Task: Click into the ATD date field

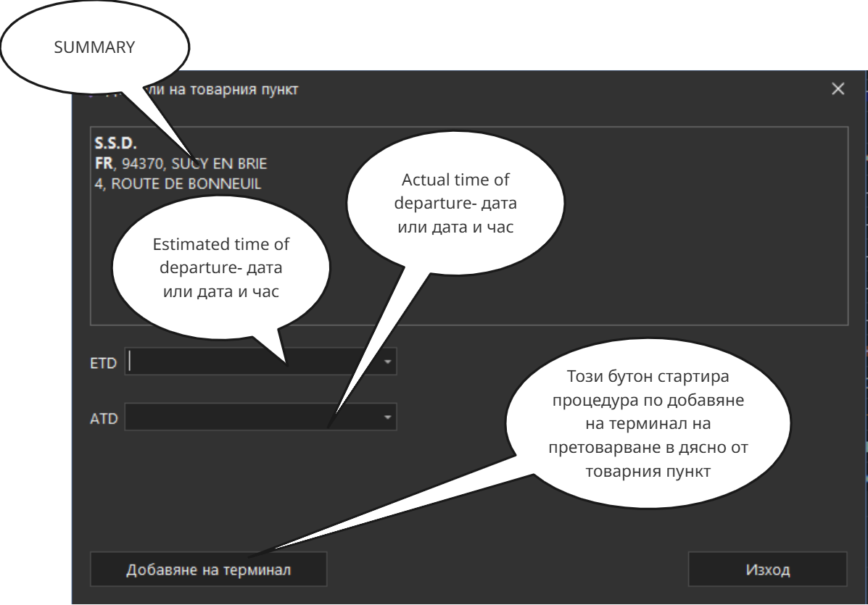Action: click(218, 418)
